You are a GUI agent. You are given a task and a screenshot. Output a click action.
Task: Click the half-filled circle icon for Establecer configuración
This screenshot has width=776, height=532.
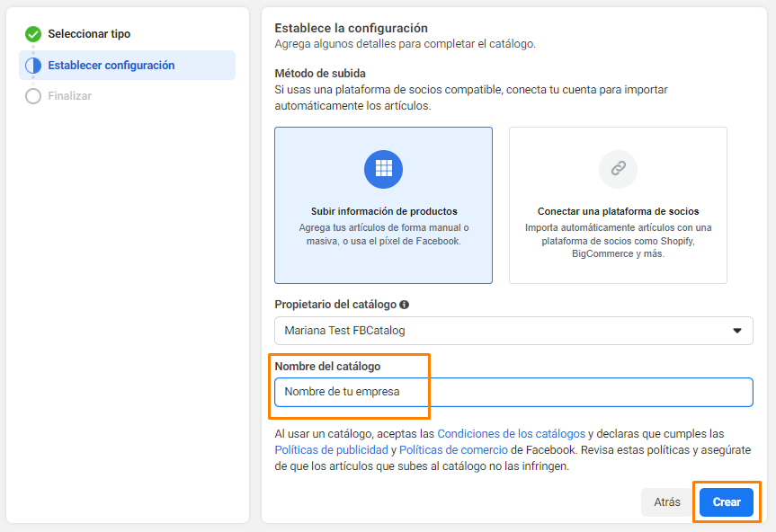[33, 66]
